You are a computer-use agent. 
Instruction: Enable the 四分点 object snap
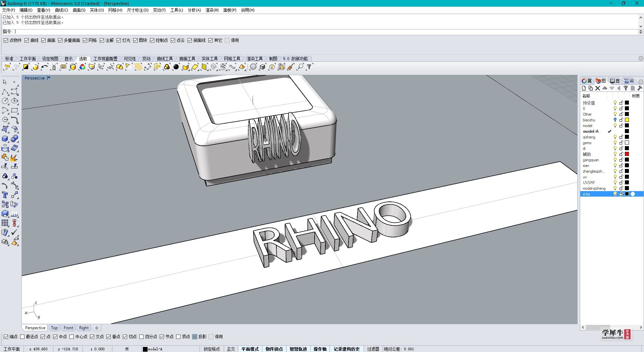tap(142, 337)
